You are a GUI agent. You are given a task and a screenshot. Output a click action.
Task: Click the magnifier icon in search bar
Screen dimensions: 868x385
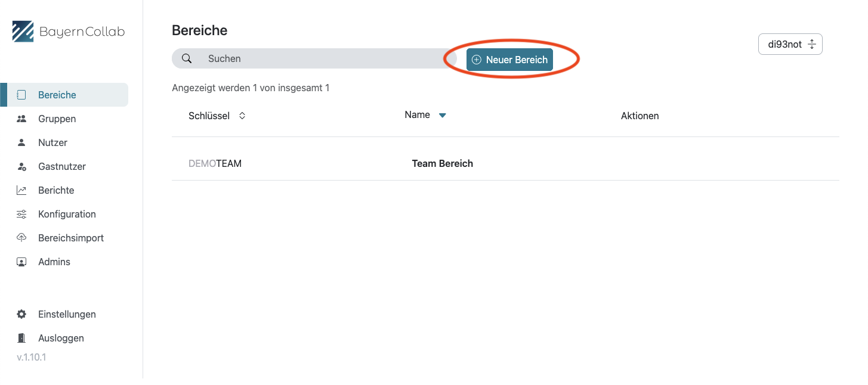coord(187,58)
